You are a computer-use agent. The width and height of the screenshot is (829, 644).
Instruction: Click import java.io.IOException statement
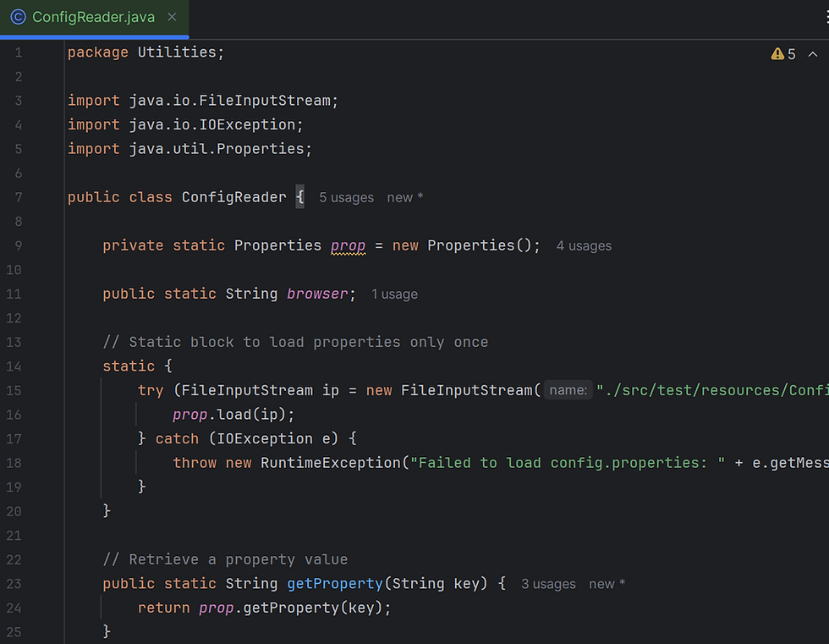pos(185,124)
